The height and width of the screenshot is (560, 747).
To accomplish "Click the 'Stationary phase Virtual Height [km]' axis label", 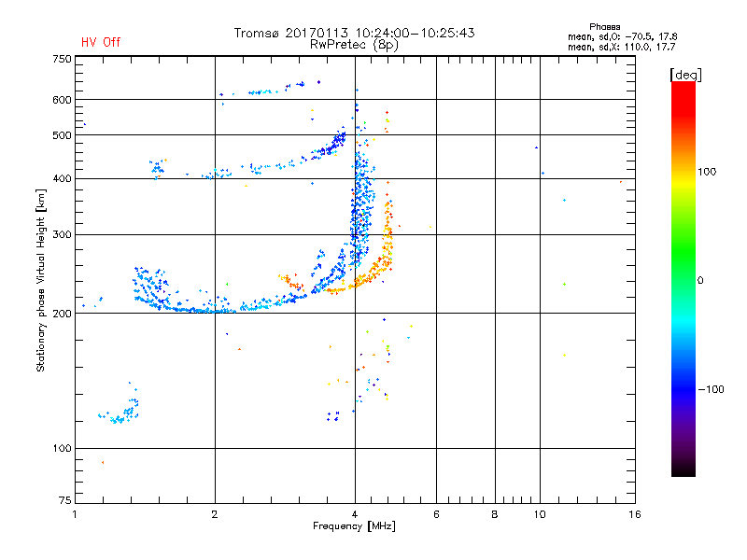I will click(41, 281).
